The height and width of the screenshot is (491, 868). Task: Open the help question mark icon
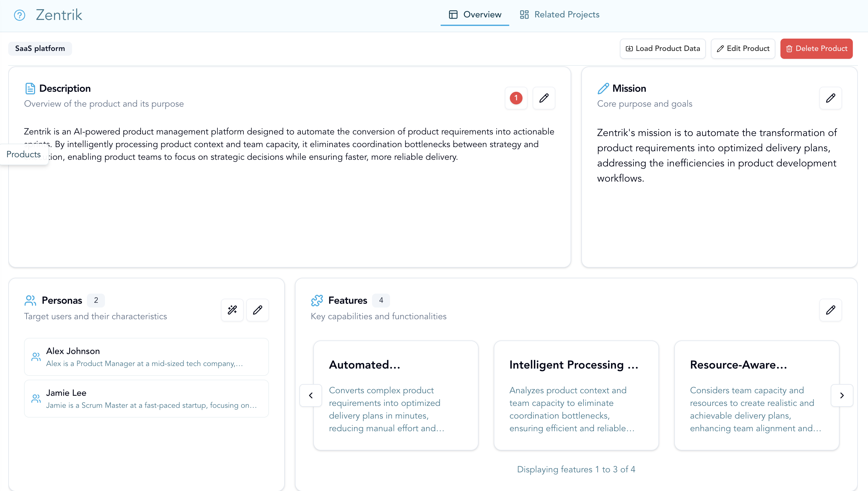[19, 15]
